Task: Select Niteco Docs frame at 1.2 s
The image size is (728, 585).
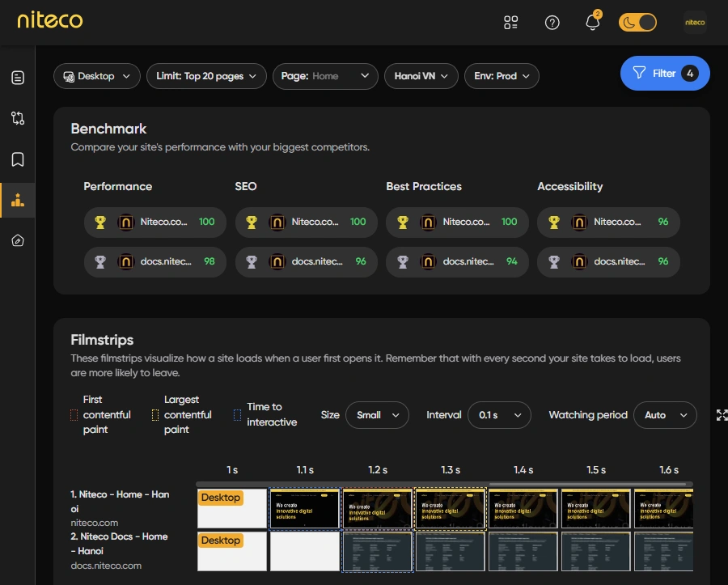Action: pos(378,551)
